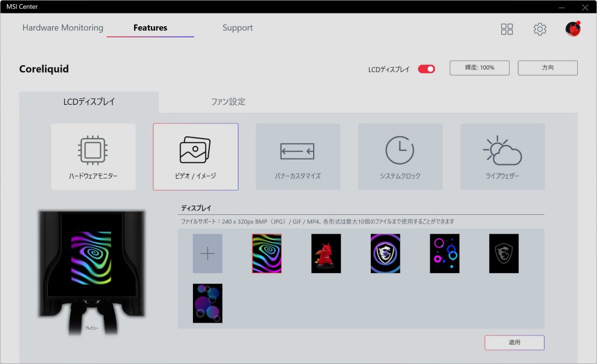This screenshot has width=597, height=364.
Task: Select the ビデオ / イメージ picture icon tile
Action: click(195, 157)
